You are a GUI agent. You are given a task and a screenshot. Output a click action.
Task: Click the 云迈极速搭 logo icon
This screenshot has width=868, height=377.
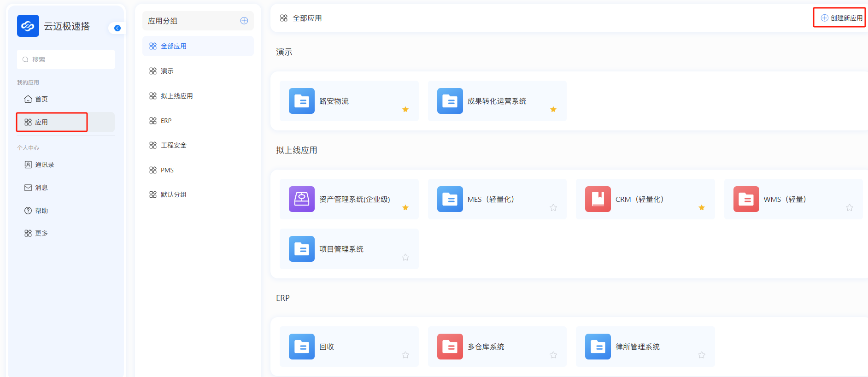click(28, 26)
